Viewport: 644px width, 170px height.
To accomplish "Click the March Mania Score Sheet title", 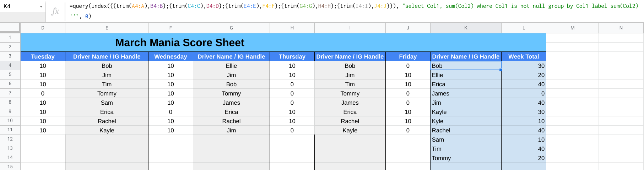I will tap(180, 43).
